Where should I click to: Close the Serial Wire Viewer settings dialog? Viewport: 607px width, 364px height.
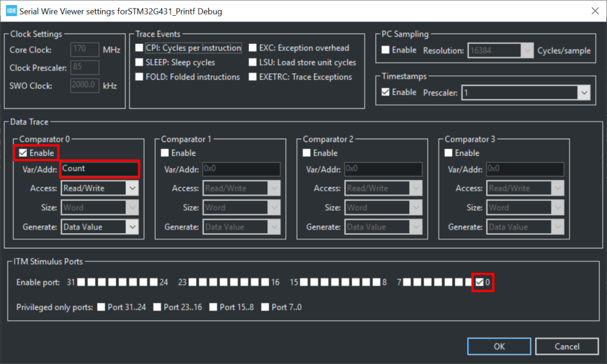pos(595,11)
